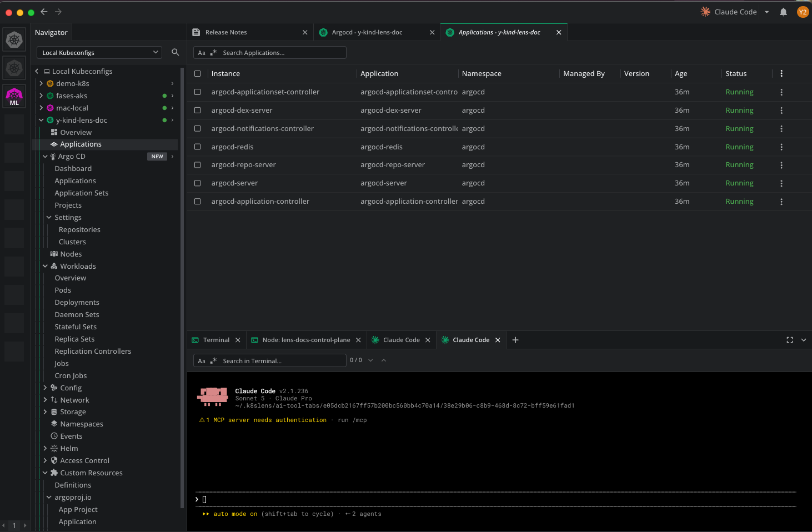Close the Release Notes tab

(305, 32)
